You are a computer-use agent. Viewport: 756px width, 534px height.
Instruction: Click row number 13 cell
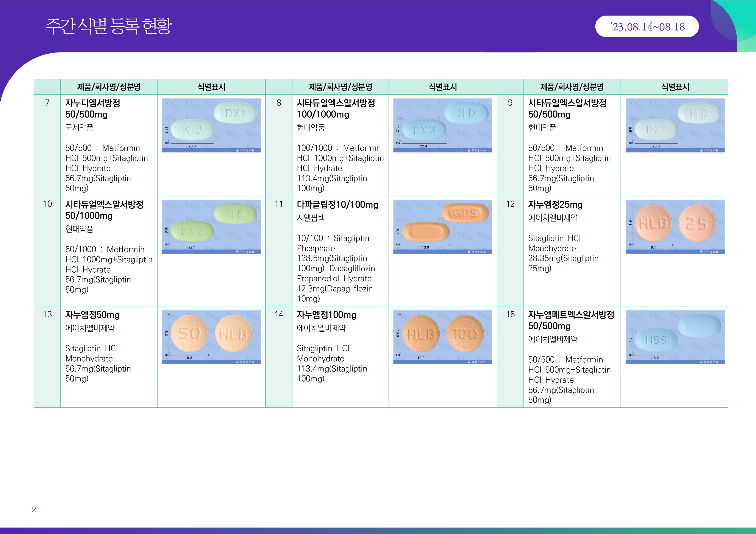47,315
